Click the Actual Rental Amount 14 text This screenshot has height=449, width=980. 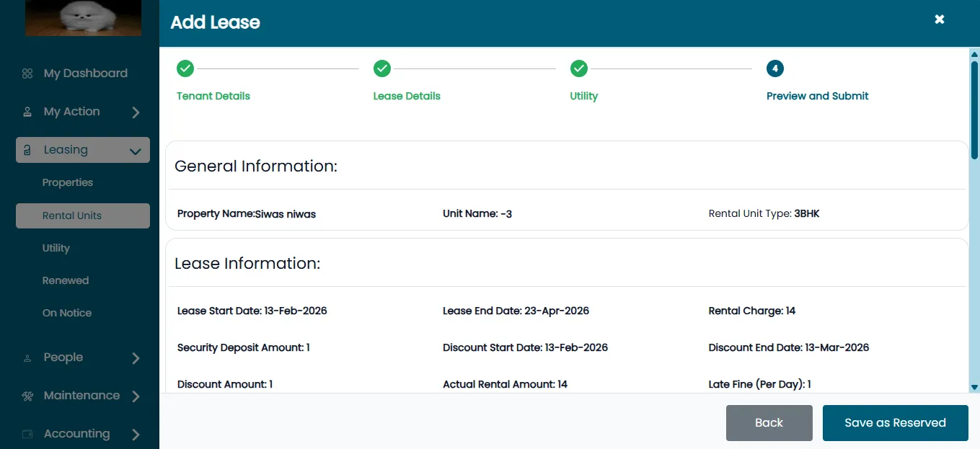[x=506, y=385]
